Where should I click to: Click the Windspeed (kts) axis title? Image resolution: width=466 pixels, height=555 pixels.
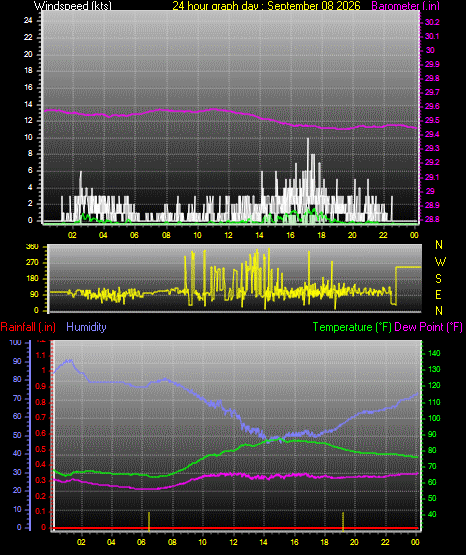pos(73,5)
